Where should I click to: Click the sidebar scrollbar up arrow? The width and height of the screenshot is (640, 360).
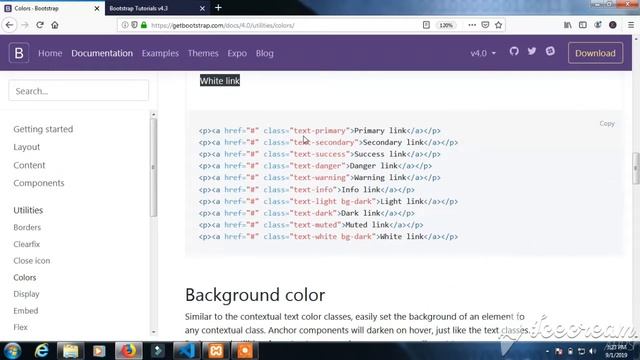click(x=153, y=115)
